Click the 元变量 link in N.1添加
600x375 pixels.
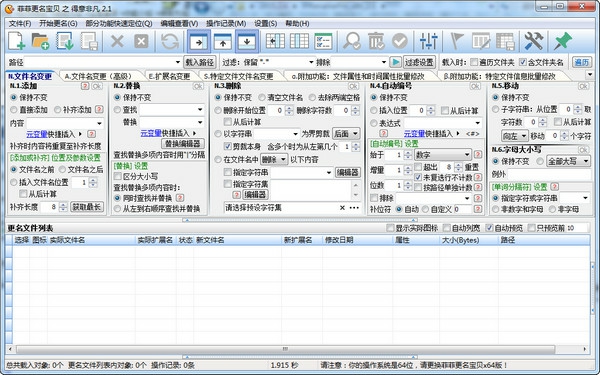coord(37,134)
